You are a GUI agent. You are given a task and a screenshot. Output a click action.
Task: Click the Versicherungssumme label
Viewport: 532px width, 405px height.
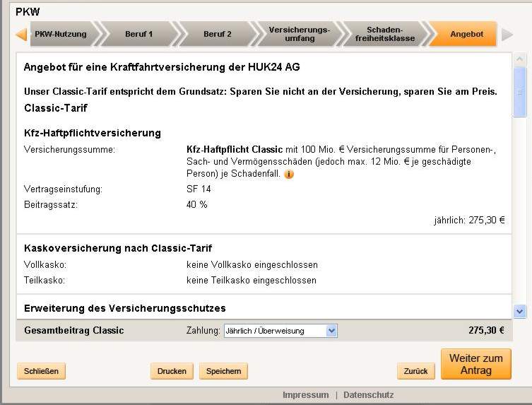tap(69, 150)
